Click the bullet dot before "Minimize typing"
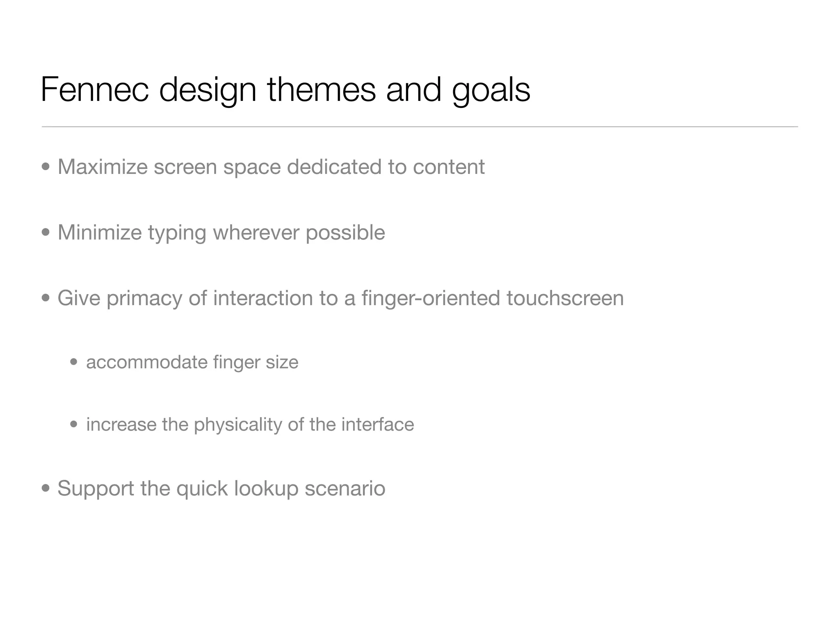The width and height of the screenshot is (840, 630). coord(46,233)
